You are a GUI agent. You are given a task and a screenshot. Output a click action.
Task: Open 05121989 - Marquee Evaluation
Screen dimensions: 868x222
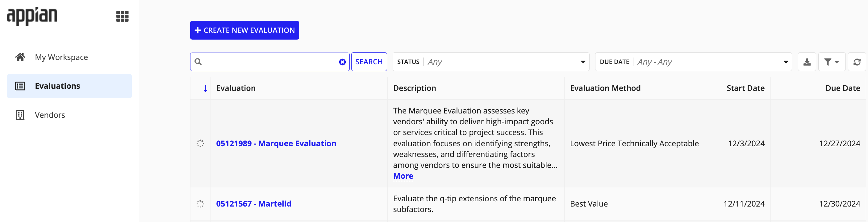(x=276, y=143)
